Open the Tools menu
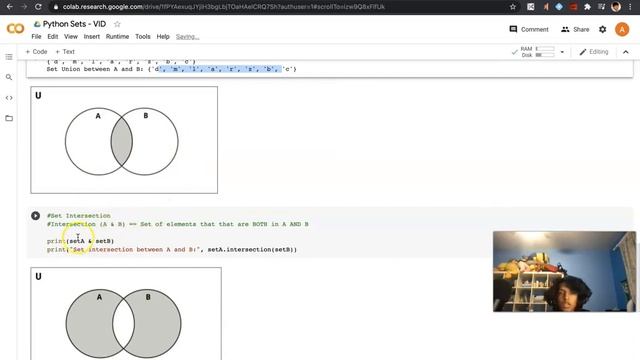The image size is (640, 360). (142, 37)
